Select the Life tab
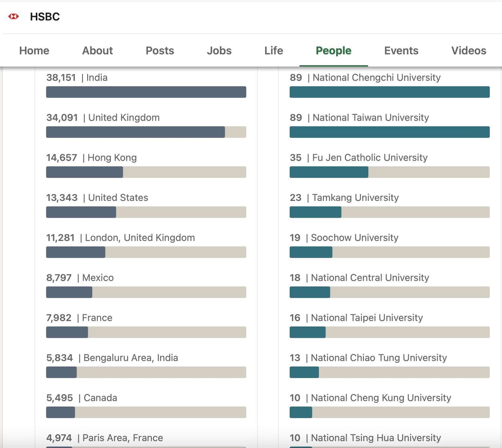 tap(273, 51)
